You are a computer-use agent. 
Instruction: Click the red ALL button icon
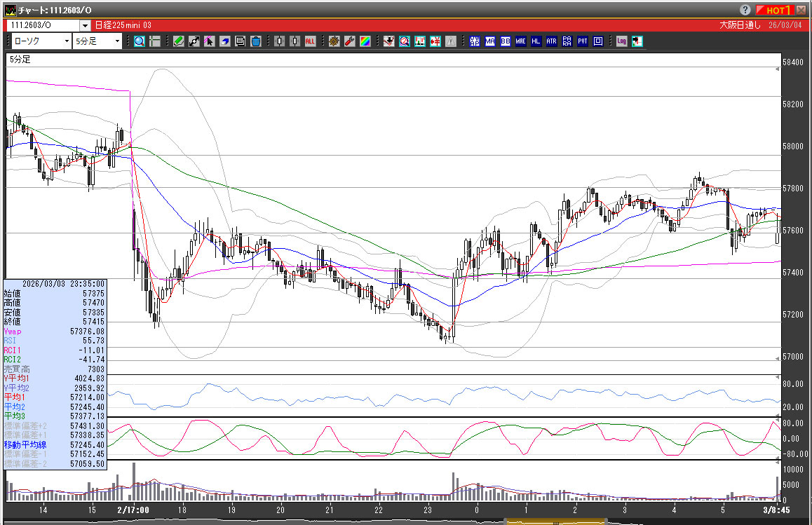click(x=311, y=41)
